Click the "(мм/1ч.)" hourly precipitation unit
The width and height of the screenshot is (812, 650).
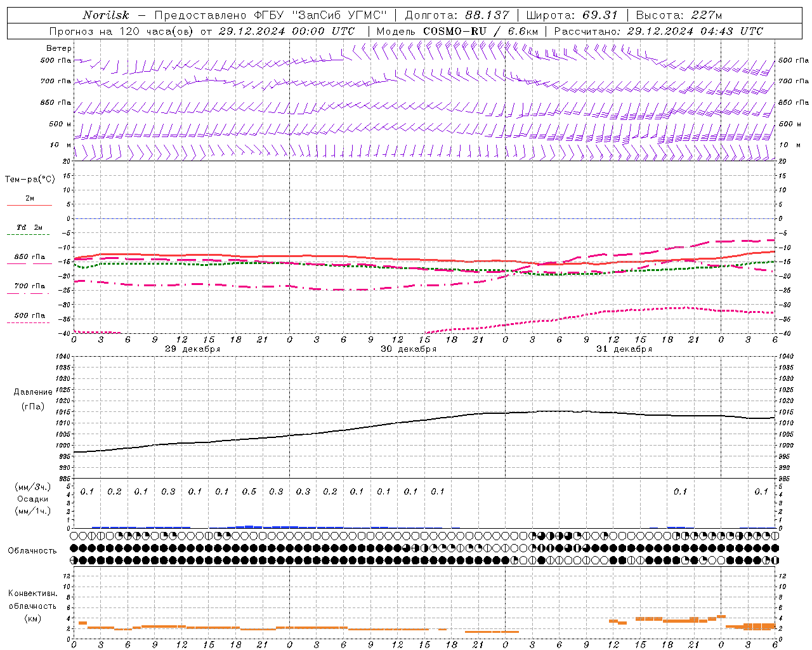click(33, 511)
